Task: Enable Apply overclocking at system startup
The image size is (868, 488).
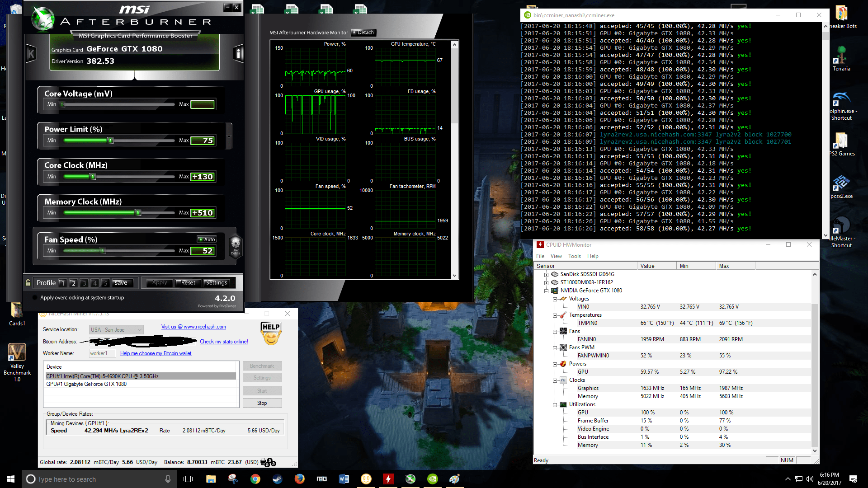Action: (35, 298)
